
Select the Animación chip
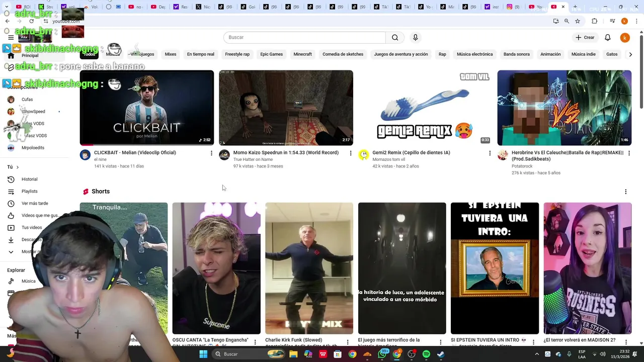coord(550,54)
